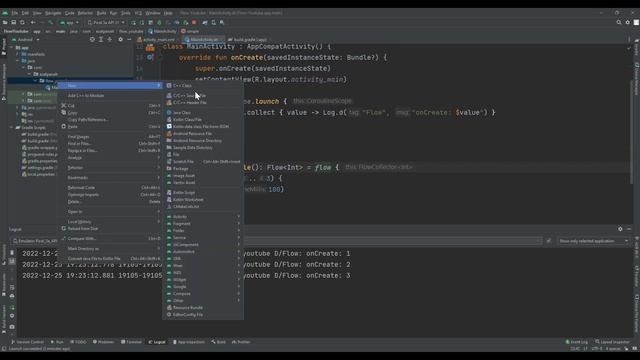Open the app run configuration dropdown
The height and width of the screenshot is (360, 640).
69,22
